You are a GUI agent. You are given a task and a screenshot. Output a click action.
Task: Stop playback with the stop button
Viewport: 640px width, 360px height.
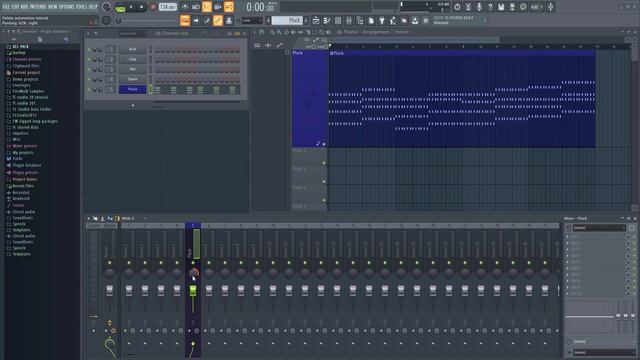(142, 7)
